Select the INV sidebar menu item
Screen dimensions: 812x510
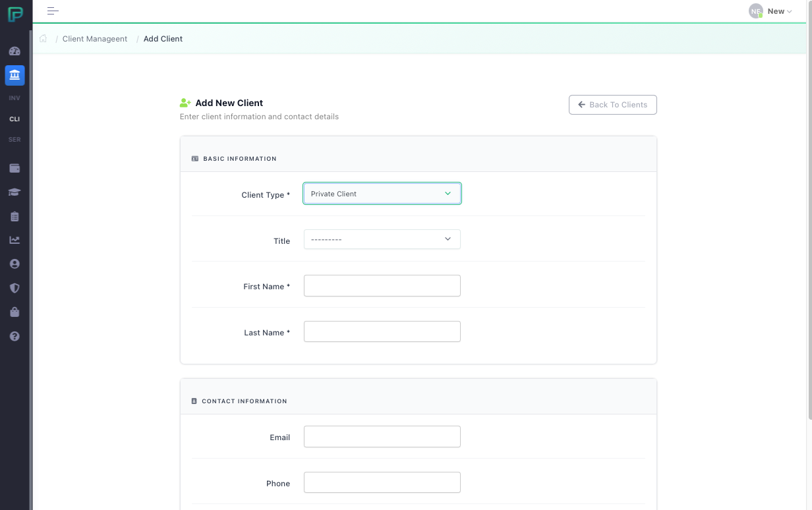[x=14, y=98]
